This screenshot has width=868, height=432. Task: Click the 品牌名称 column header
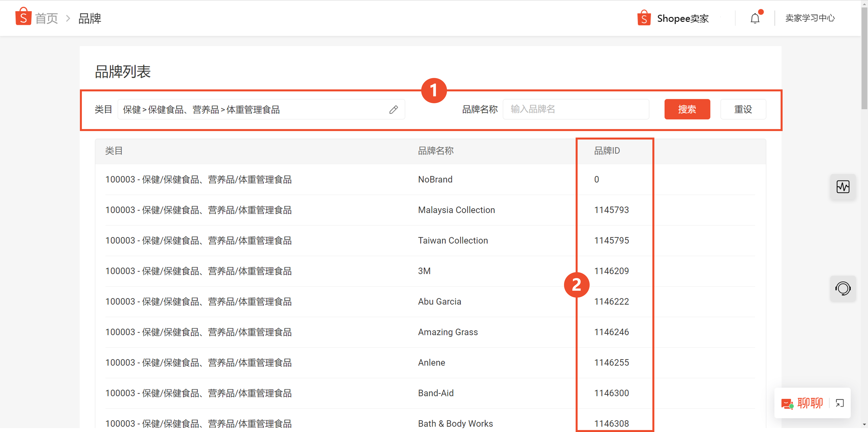436,151
